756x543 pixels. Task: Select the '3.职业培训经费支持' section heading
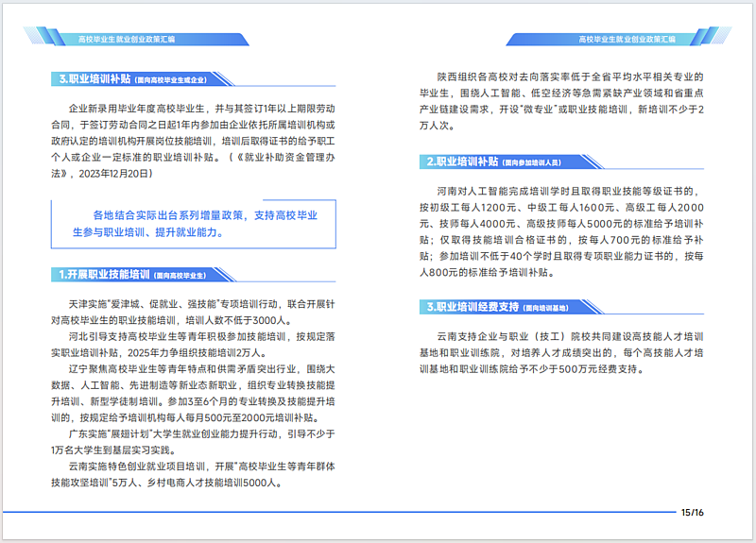tap(472, 307)
